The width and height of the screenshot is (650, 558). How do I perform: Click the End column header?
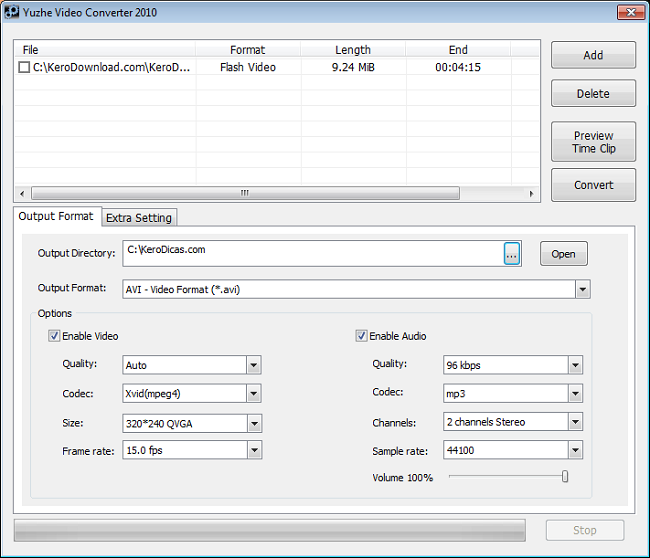[x=458, y=50]
